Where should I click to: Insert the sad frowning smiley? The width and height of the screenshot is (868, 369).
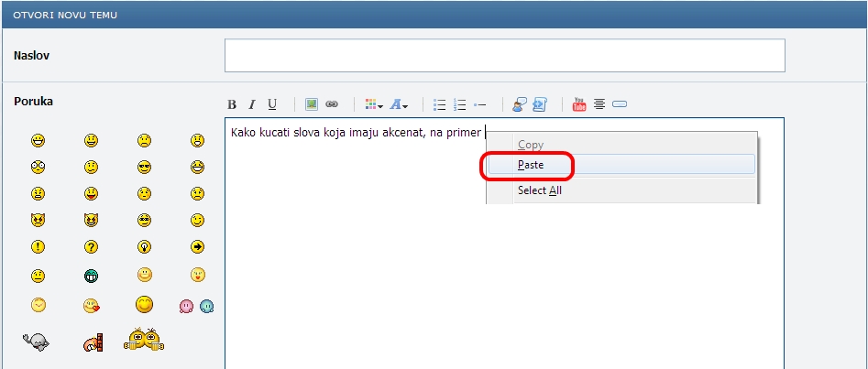[145, 140]
